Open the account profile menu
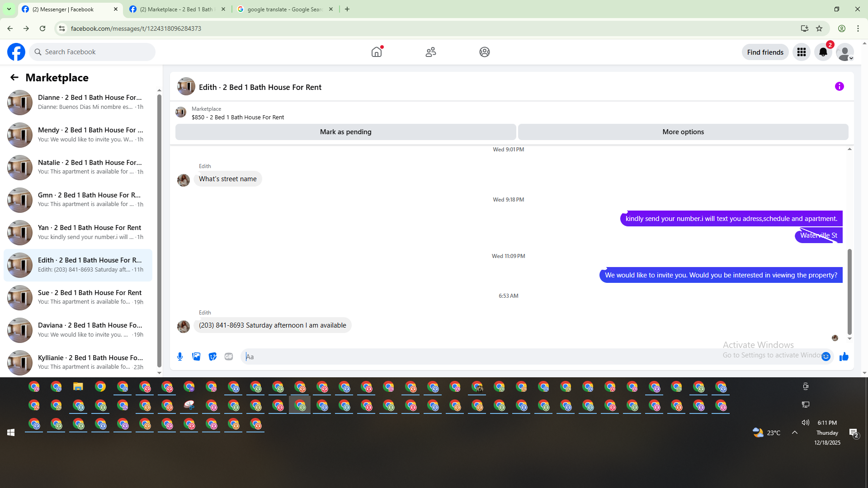Viewport: 868px width, 488px height. click(845, 52)
